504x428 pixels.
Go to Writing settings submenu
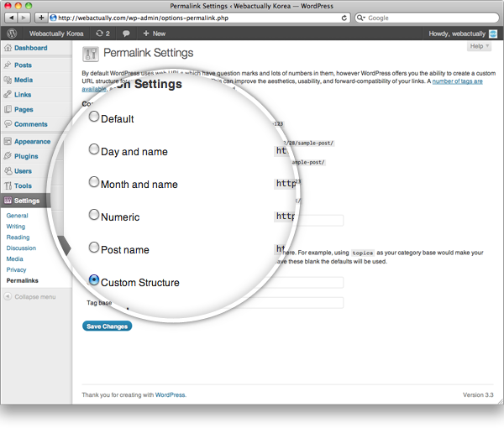pos(15,227)
